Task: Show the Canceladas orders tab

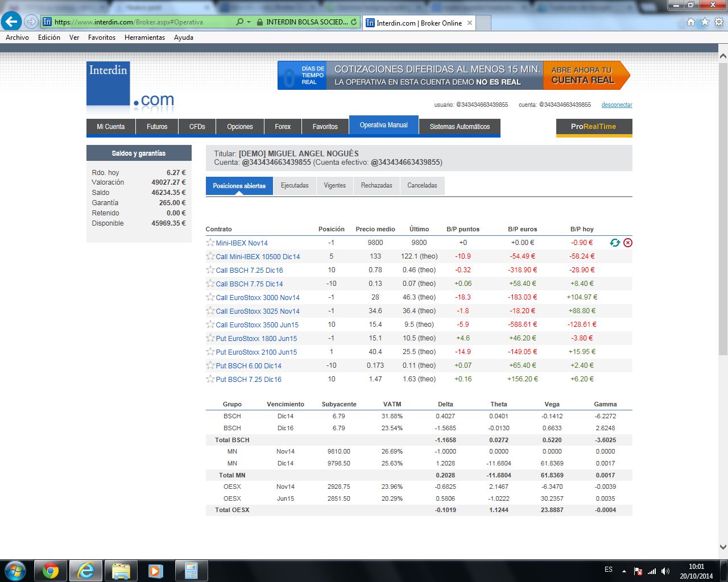Action: point(422,186)
